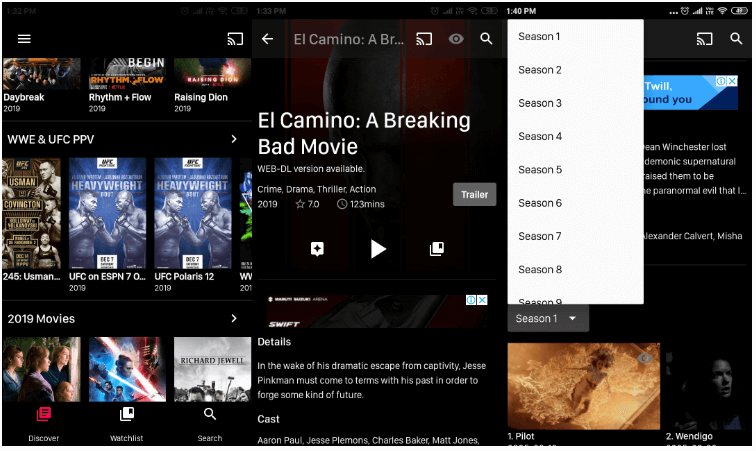Screen dimensions: 756x451
Task: Choose Season 8 from the list
Action: pos(575,270)
